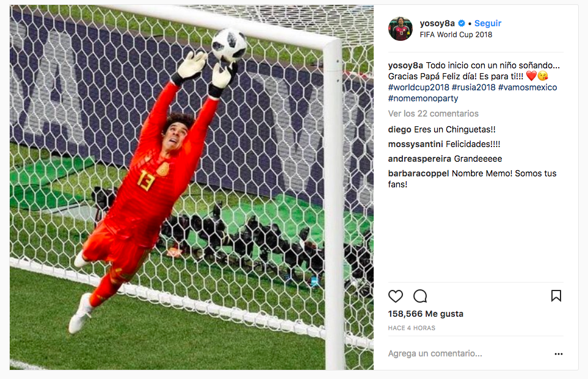
Task: Open the #vamosmexico hashtag
Action: click(x=528, y=87)
